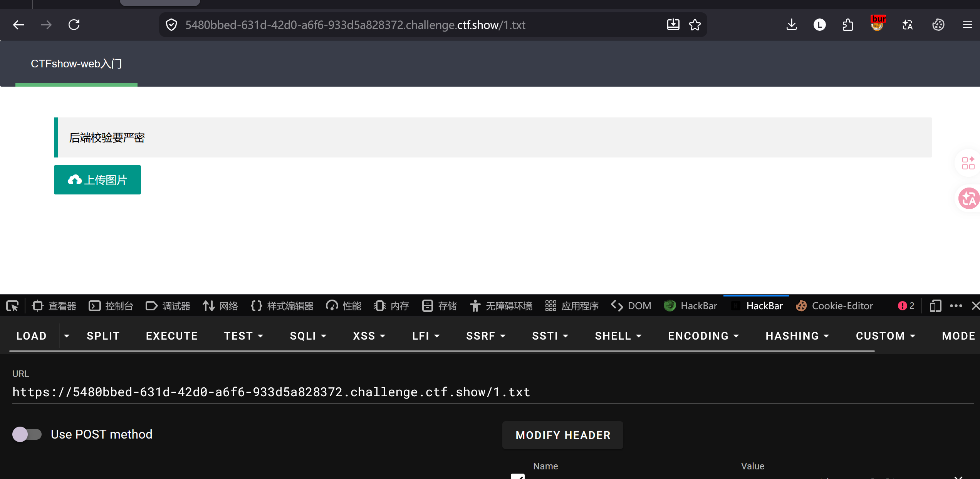Click the MODE button
The image size is (980, 479).
tap(958, 336)
